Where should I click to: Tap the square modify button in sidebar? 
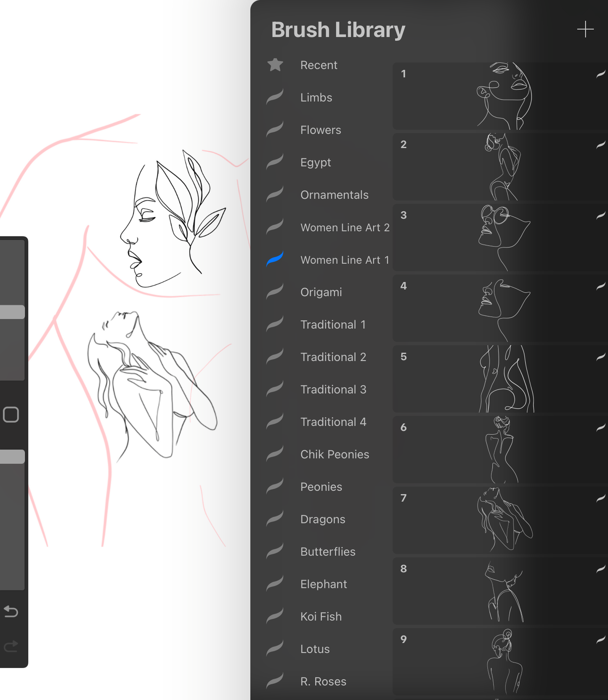tap(11, 415)
